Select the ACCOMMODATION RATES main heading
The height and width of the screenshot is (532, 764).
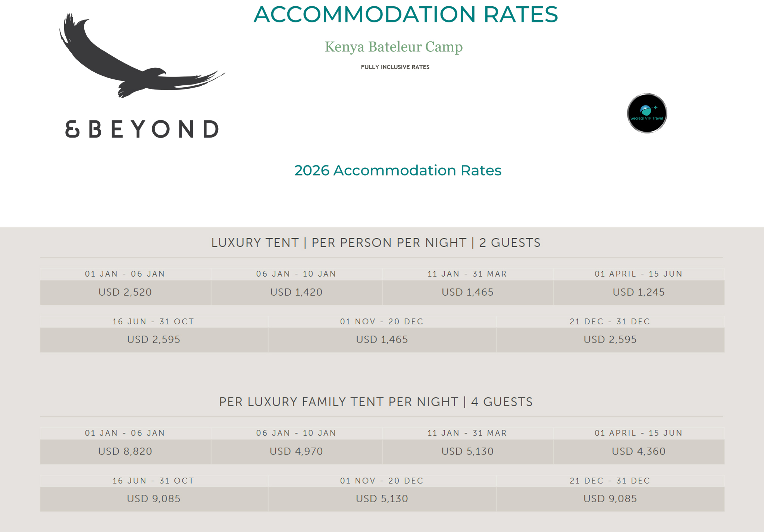(406, 15)
